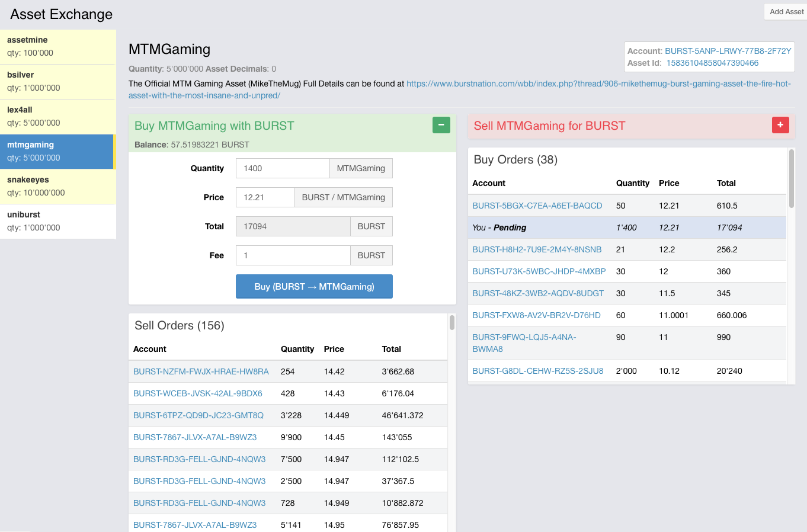Select the snakeeyes asset entry
The width and height of the screenshot is (807, 532).
click(x=57, y=187)
